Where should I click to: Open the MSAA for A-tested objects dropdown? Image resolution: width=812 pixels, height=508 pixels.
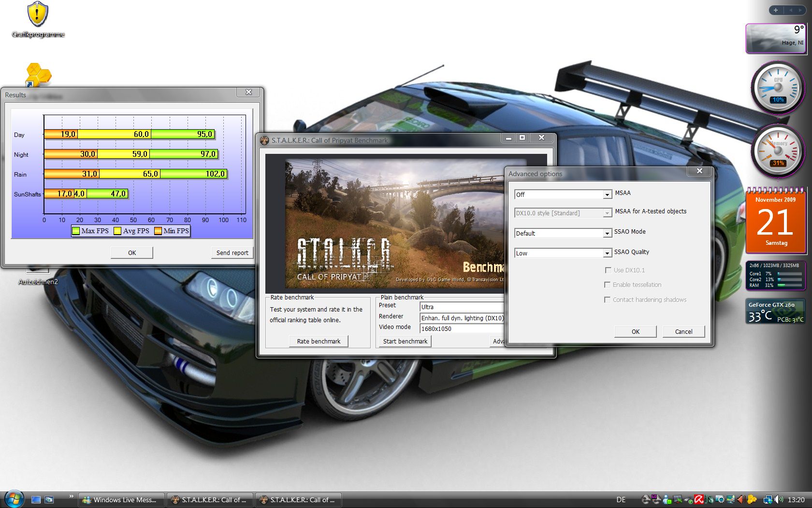tap(563, 213)
